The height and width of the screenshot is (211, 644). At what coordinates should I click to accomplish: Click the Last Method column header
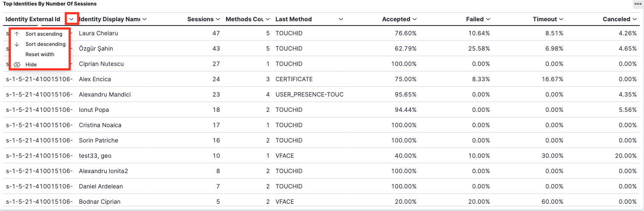pyautogui.click(x=294, y=19)
